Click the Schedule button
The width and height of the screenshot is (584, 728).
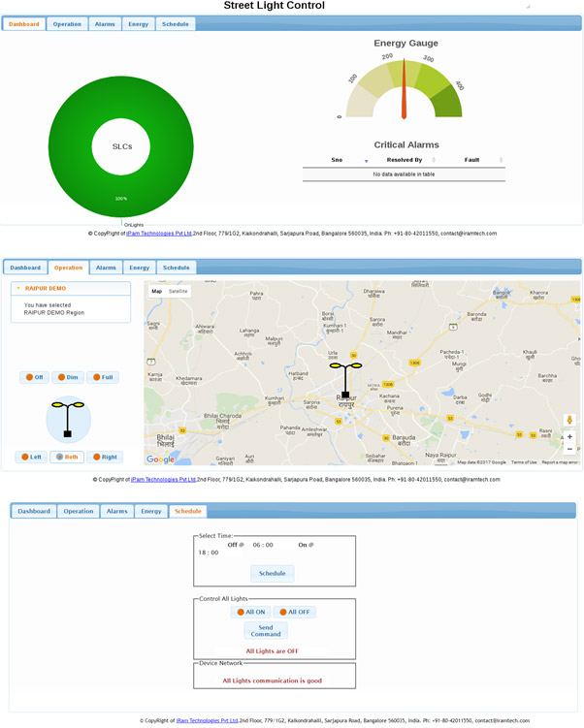coord(273,574)
